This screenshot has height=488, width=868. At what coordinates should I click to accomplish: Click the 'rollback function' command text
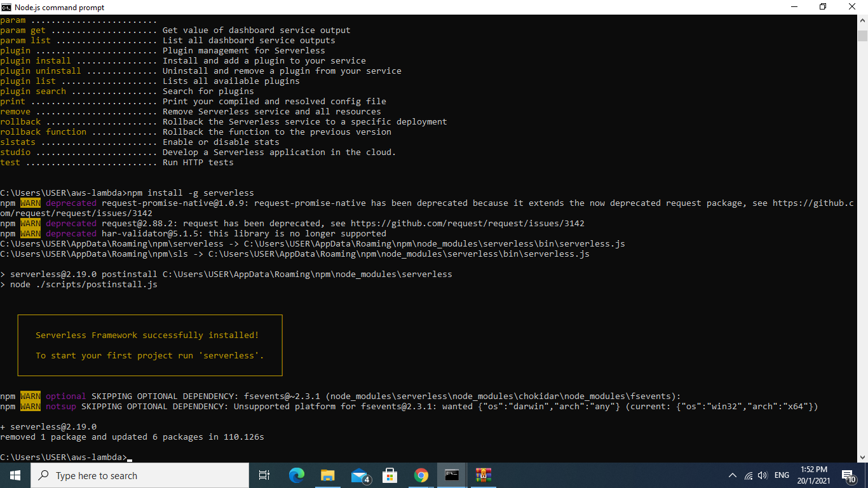[43, 132]
